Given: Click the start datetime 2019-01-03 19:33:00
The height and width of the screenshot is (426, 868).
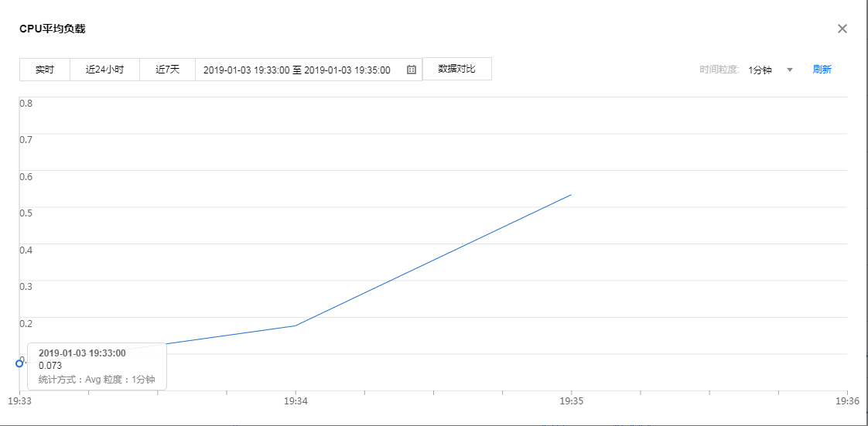Looking at the screenshot, I should pyautogui.click(x=246, y=70).
